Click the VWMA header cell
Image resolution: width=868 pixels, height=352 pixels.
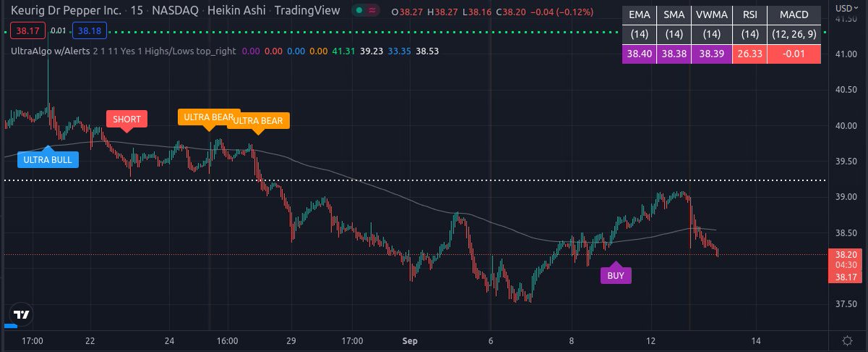pos(712,13)
